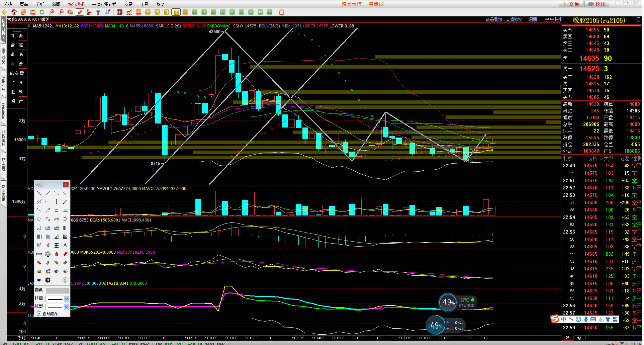
Task: Click the 交易 trade button
Action: (x=571, y=4)
